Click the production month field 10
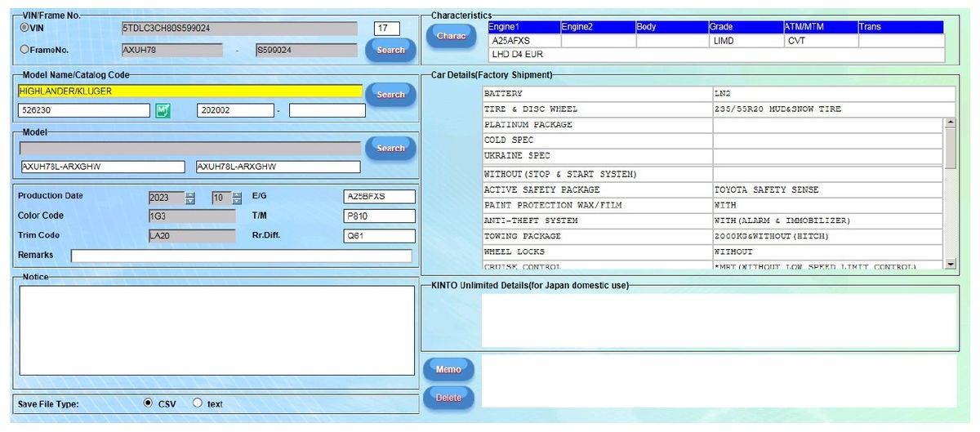 pos(221,198)
